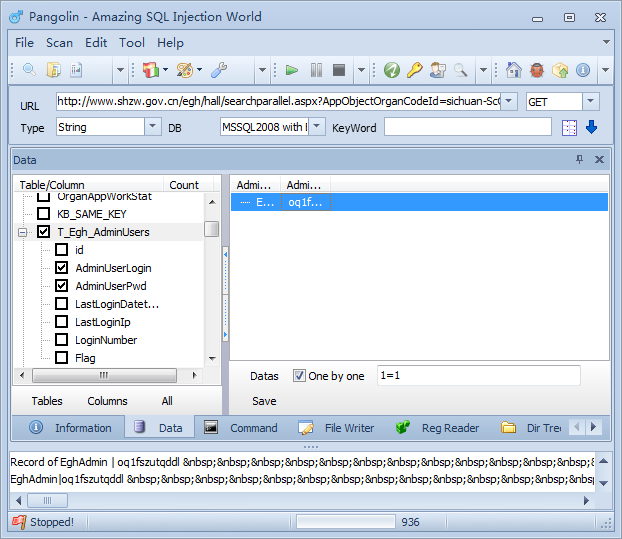Viewport: 622px width, 539px height.
Task: Open the cubes icon dropdown arrow
Action: tap(165, 70)
